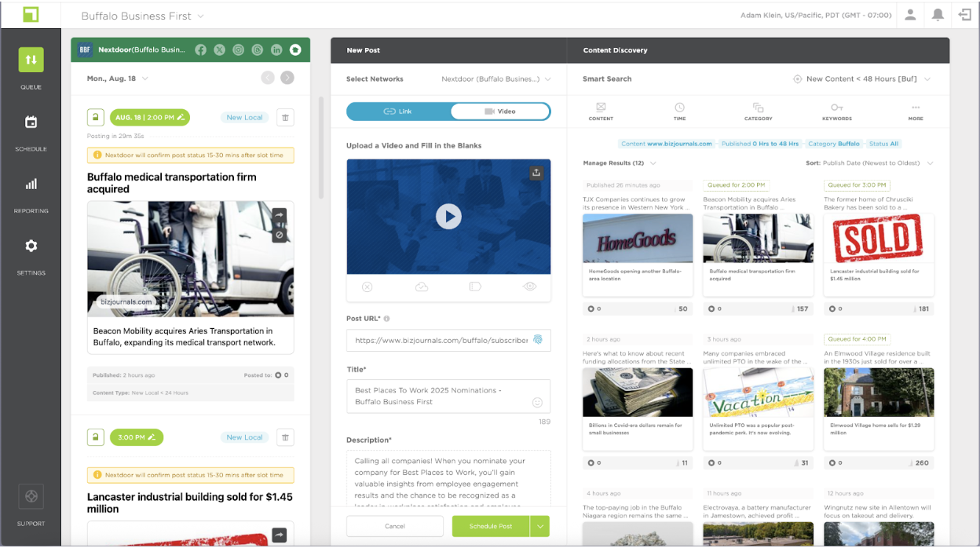
Task: Open the user profile icon
Action: tap(910, 15)
